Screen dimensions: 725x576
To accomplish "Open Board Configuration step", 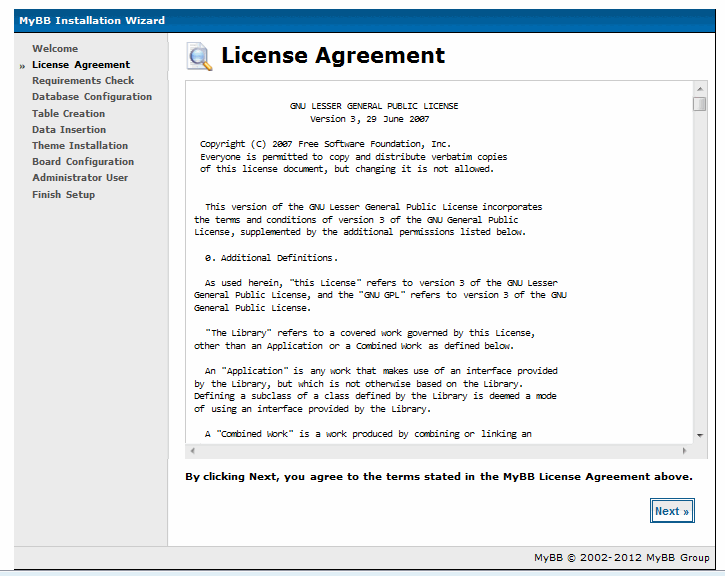I will click(83, 161).
